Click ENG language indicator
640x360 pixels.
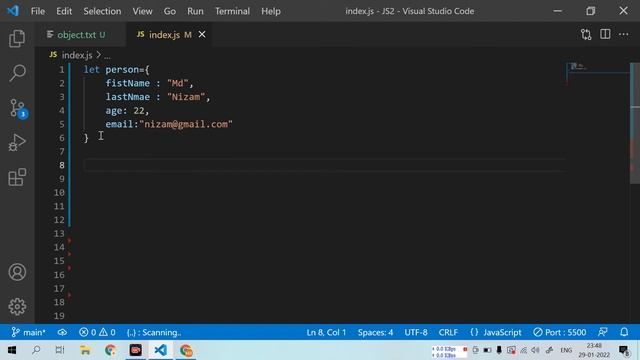point(566,350)
